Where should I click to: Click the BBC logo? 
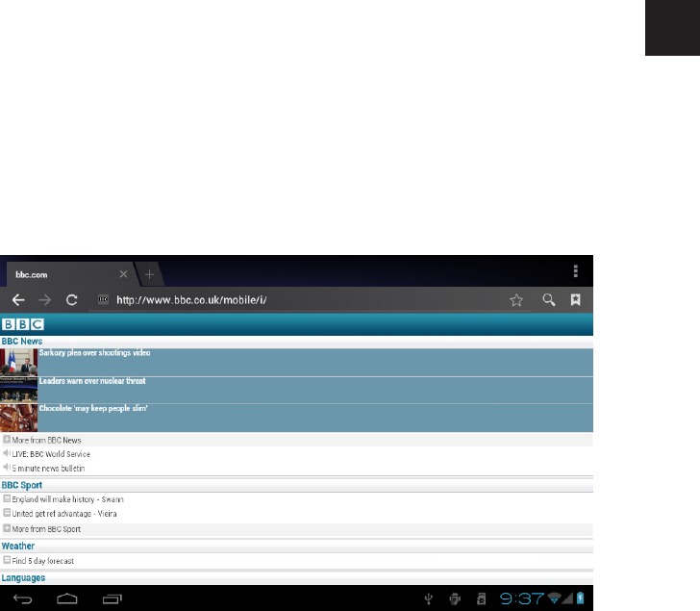pyautogui.click(x=23, y=324)
